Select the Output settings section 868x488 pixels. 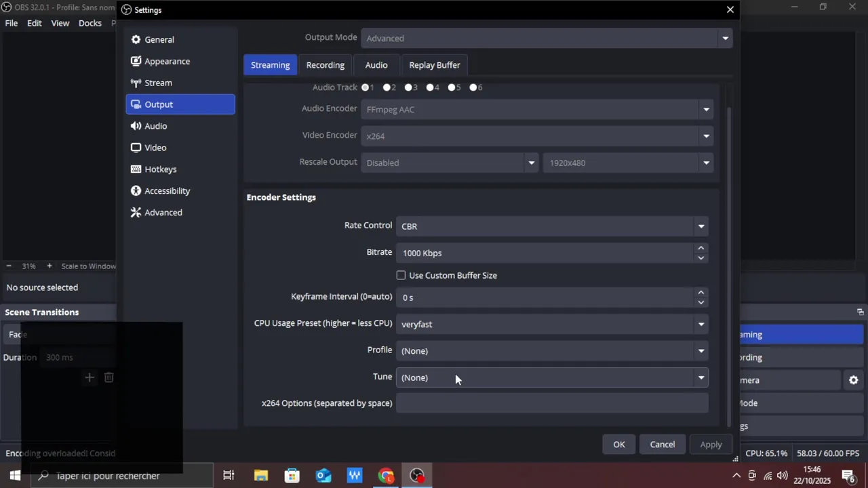(180, 104)
